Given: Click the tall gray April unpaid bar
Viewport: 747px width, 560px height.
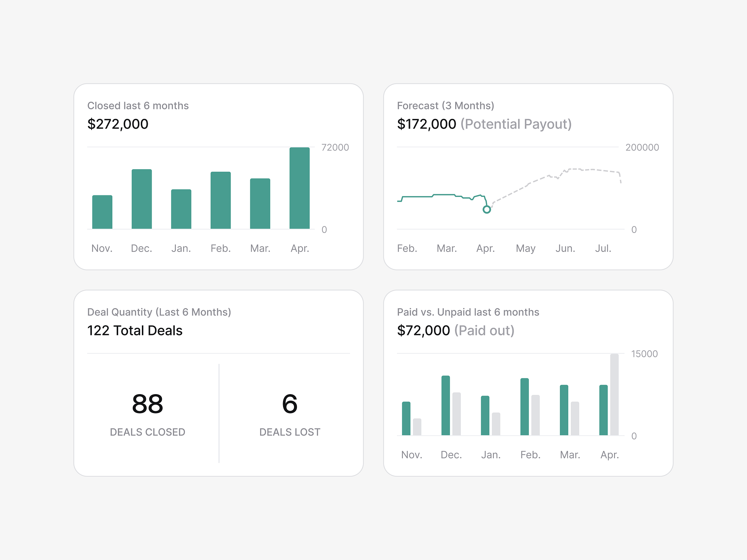Looking at the screenshot, I should point(614,394).
